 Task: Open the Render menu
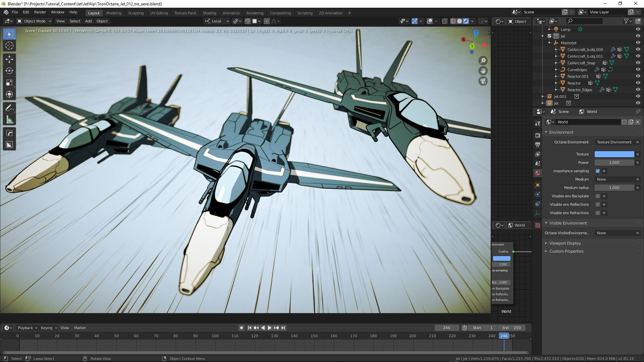[40, 12]
